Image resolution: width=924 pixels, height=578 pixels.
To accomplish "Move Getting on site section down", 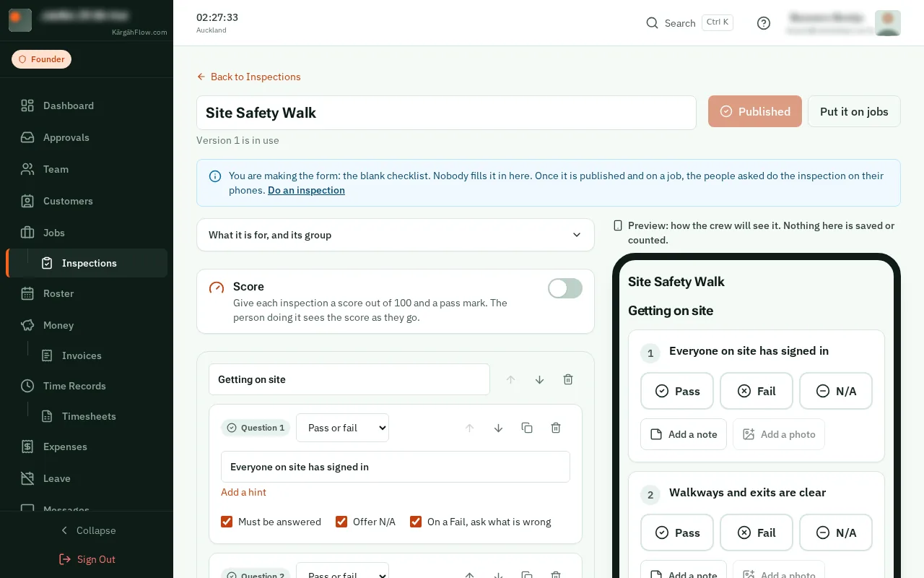I will pyautogui.click(x=539, y=379).
